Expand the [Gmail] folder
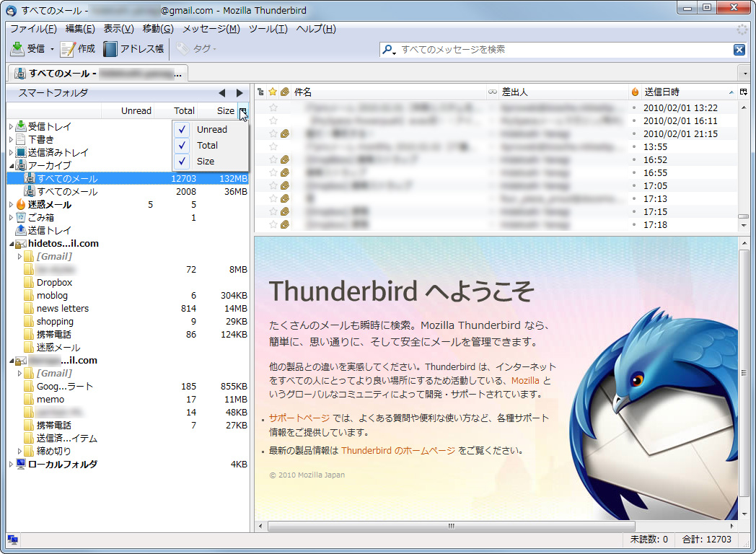This screenshot has height=554, width=756. (20, 256)
